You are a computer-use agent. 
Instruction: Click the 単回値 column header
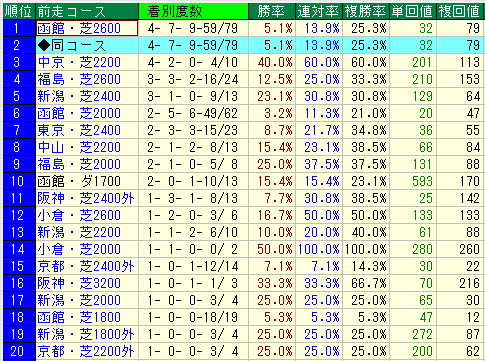coord(413,11)
